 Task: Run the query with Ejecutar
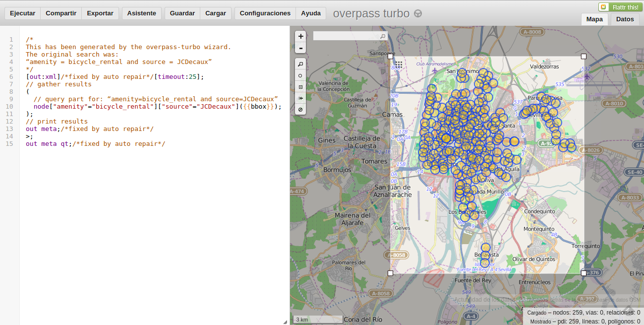tap(22, 13)
